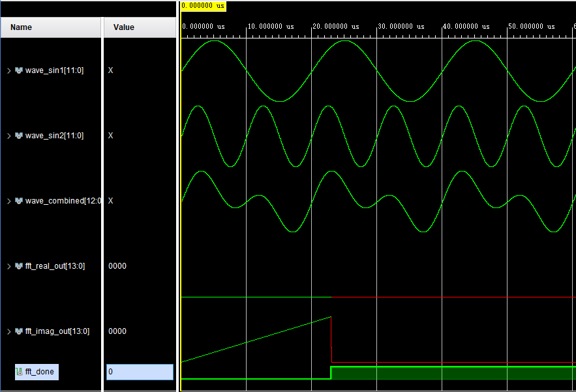Click the fft_done single-bit signal icon
This screenshot has width=576, height=392.
pos(19,372)
